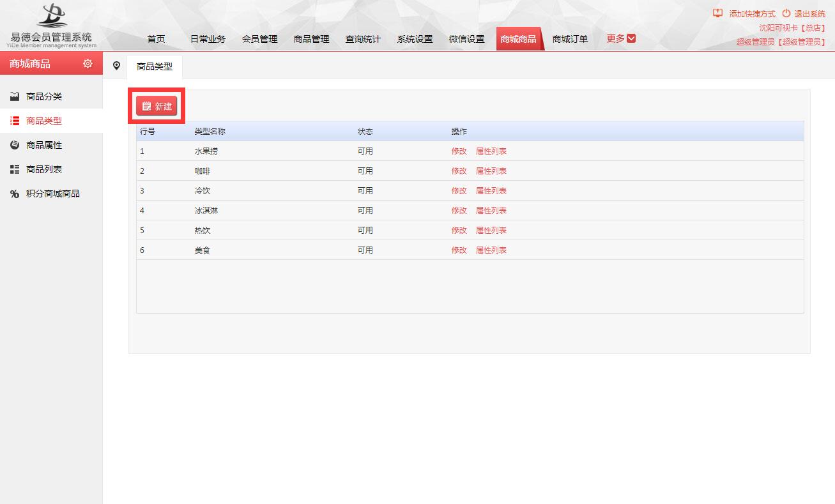Click the 可用 status in 美食 row
The height and width of the screenshot is (504, 835).
click(365, 250)
